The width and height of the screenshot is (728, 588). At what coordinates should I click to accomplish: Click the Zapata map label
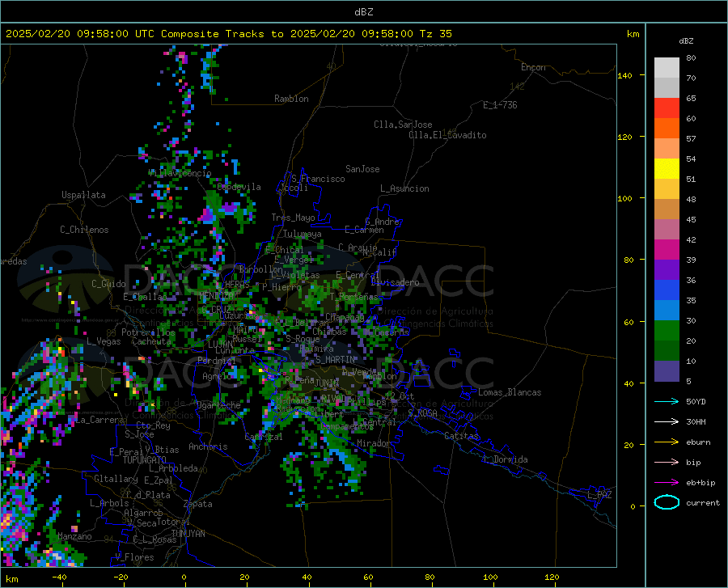[x=198, y=504]
